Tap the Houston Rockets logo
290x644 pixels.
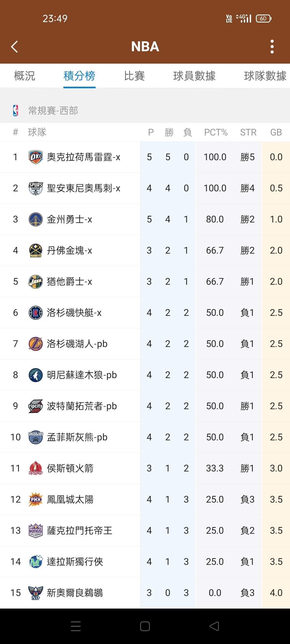[36, 469]
